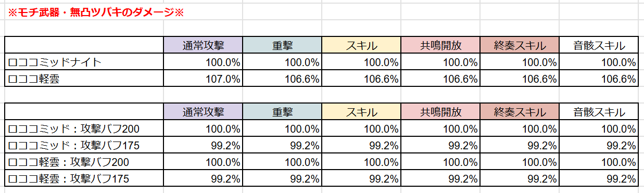Click the yellow スキル header in first table
The width and height of the screenshot is (644, 193).
pos(361,45)
